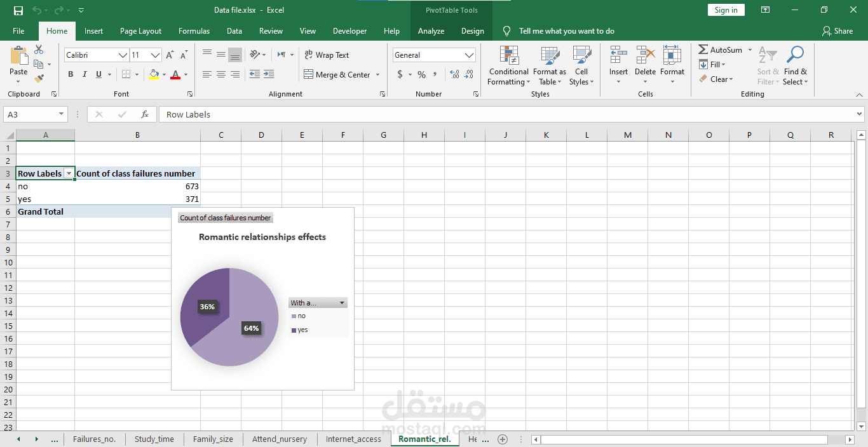Viewport: 868px width, 447px height.
Task: Increase decimal places
Action: (454, 74)
